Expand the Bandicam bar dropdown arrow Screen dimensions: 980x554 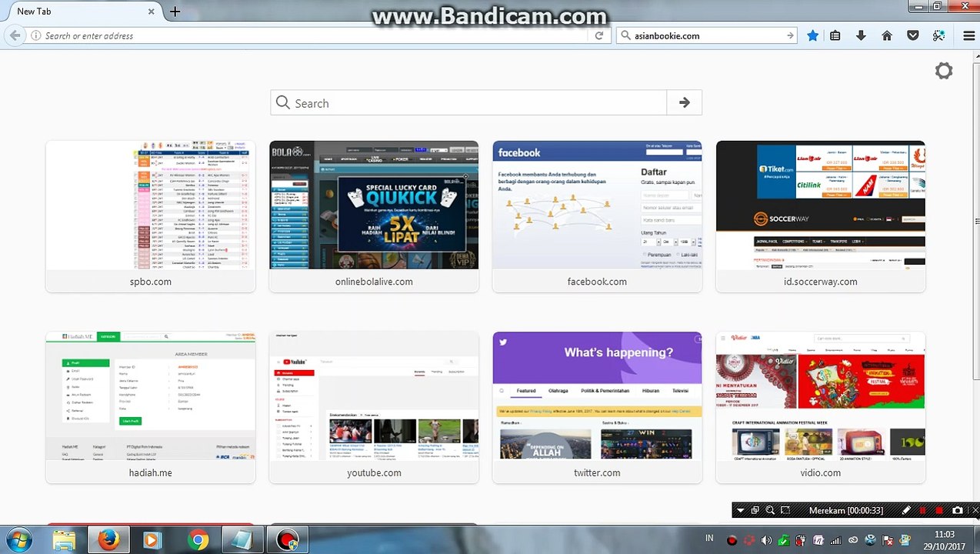pyautogui.click(x=740, y=510)
